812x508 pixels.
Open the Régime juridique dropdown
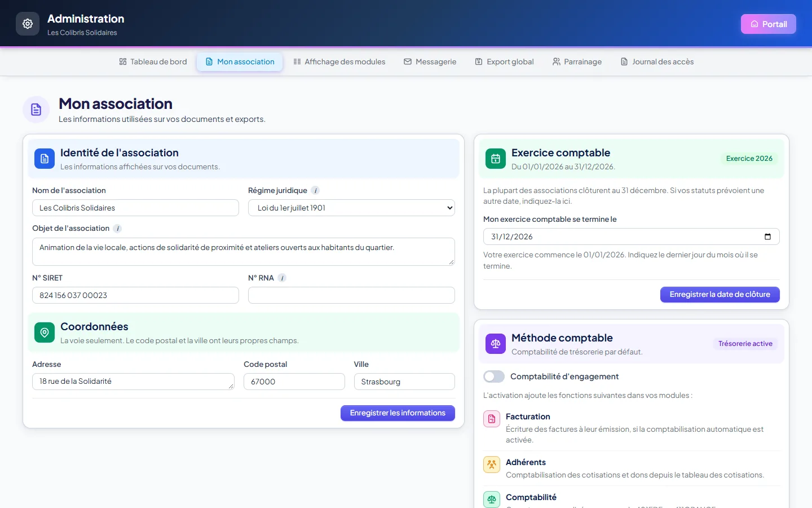351,208
